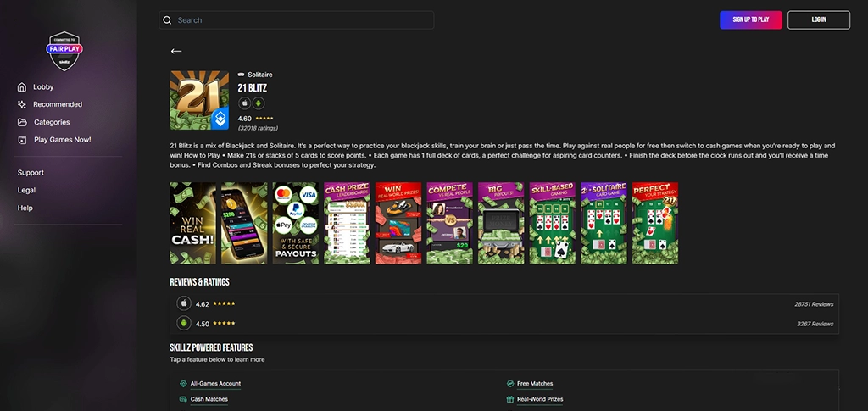Screen dimensions: 868x411
Task: Expand the Free Matches feature
Action: (x=534, y=384)
